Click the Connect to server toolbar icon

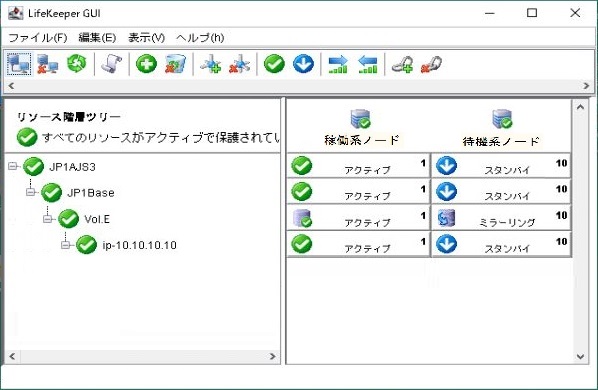19,64
